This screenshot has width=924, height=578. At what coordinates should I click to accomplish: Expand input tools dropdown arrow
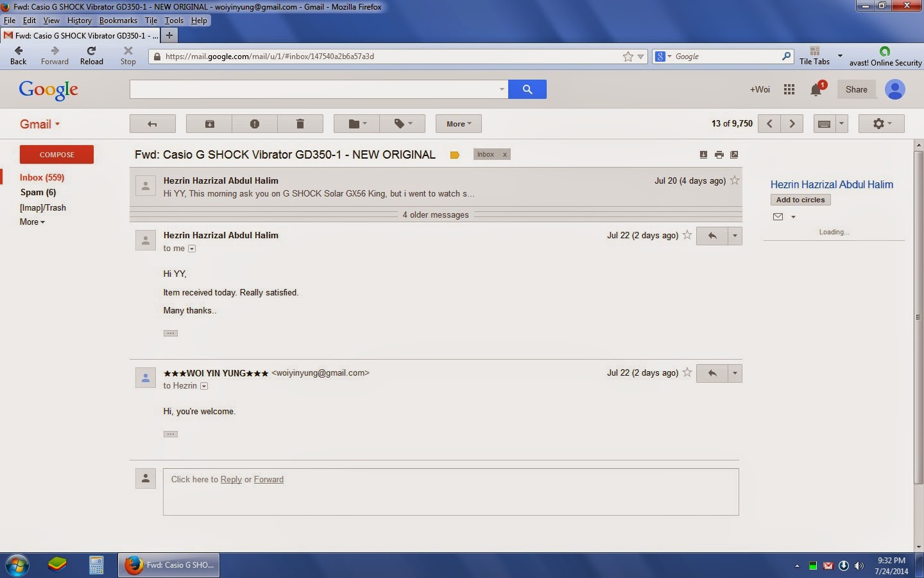(x=842, y=124)
